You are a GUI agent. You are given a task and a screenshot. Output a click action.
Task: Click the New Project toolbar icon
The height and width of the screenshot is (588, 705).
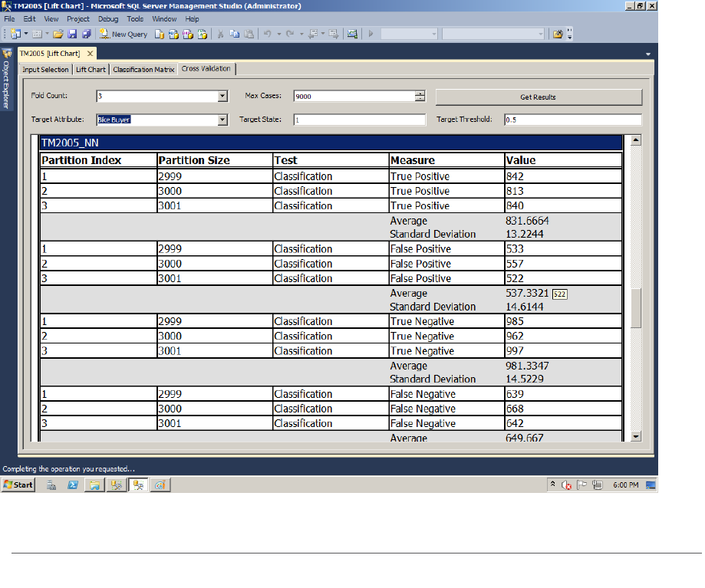pyautogui.click(x=16, y=34)
